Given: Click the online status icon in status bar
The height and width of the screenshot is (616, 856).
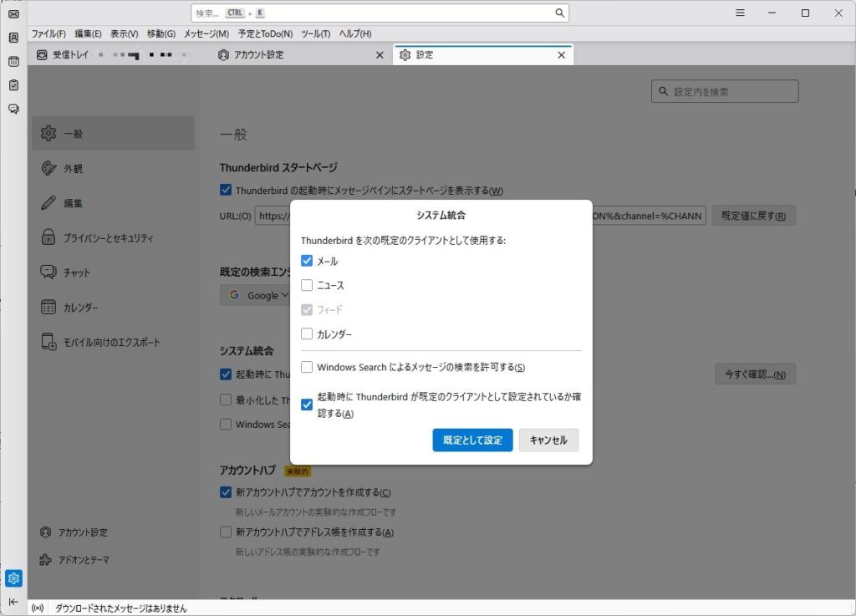Looking at the screenshot, I should [38, 608].
